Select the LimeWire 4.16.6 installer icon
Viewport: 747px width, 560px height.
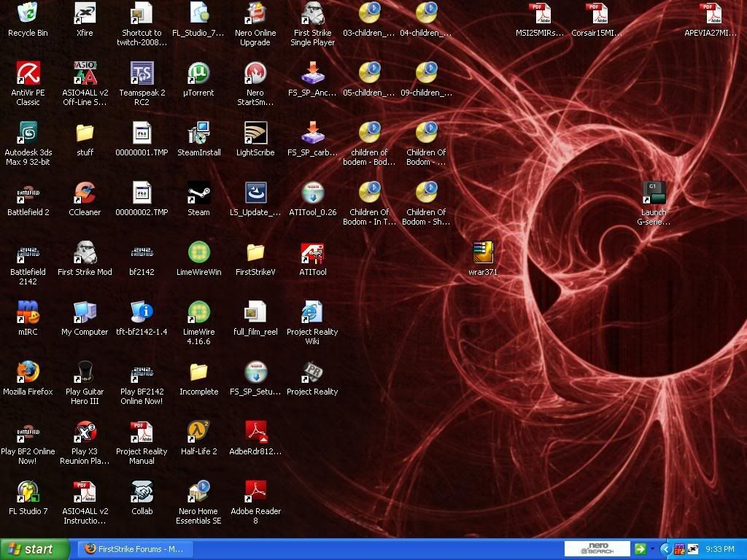pyautogui.click(x=198, y=312)
